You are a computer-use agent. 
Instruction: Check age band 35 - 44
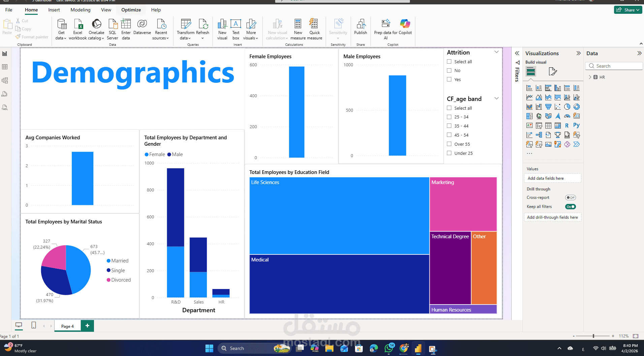click(x=449, y=126)
